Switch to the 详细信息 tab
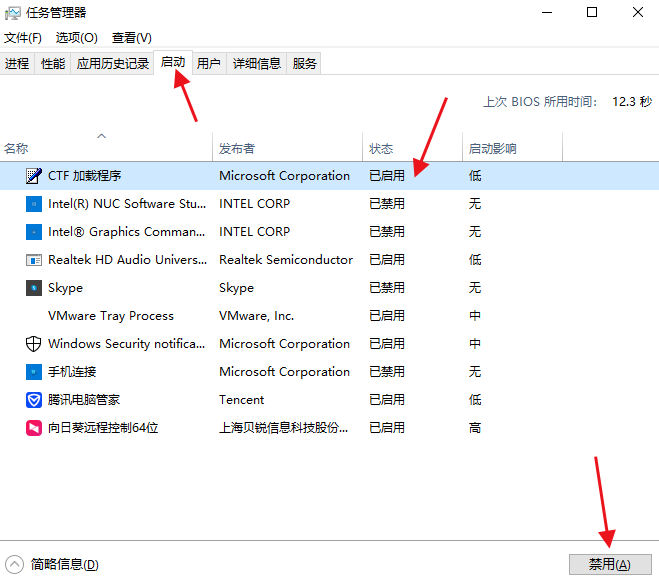 pos(257,63)
